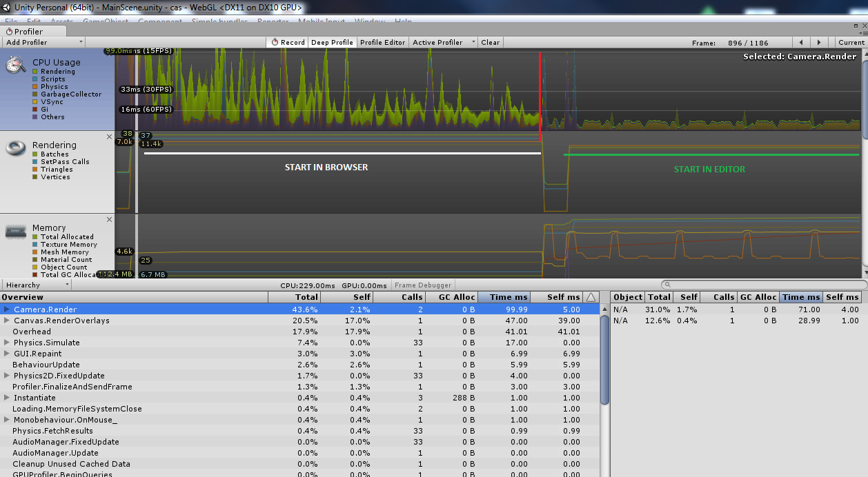Screen dimensions: 868x477
Task: Select the CPU Usage profiler icon
Action: point(16,65)
